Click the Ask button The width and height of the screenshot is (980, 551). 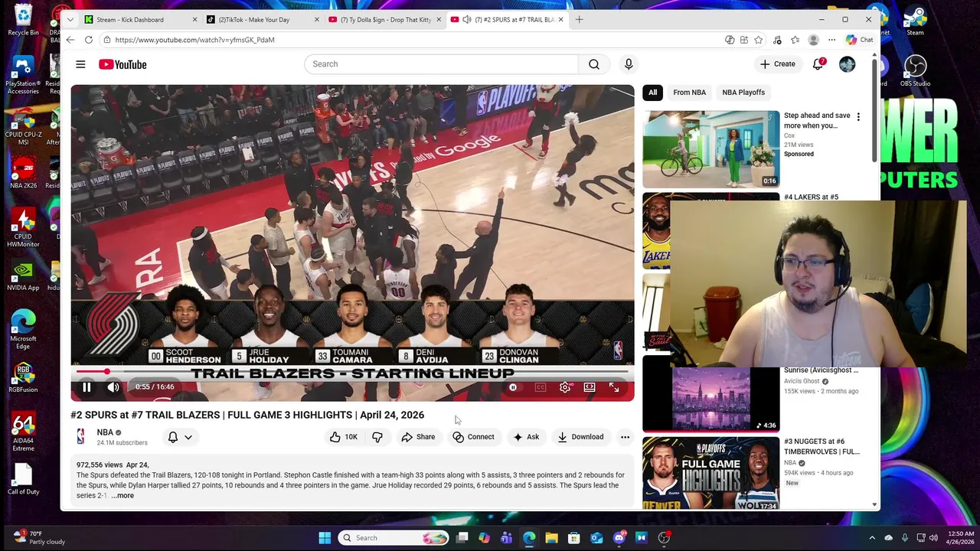point(526,437)
